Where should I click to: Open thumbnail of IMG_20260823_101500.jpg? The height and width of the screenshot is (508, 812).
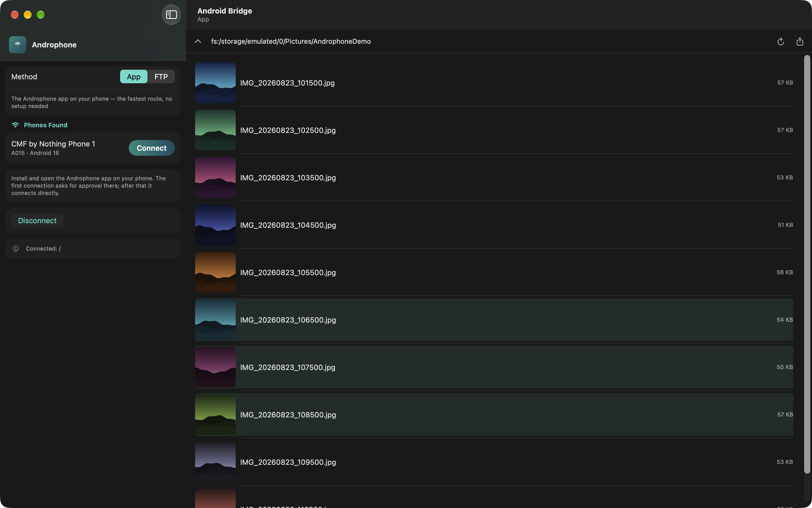215,83
